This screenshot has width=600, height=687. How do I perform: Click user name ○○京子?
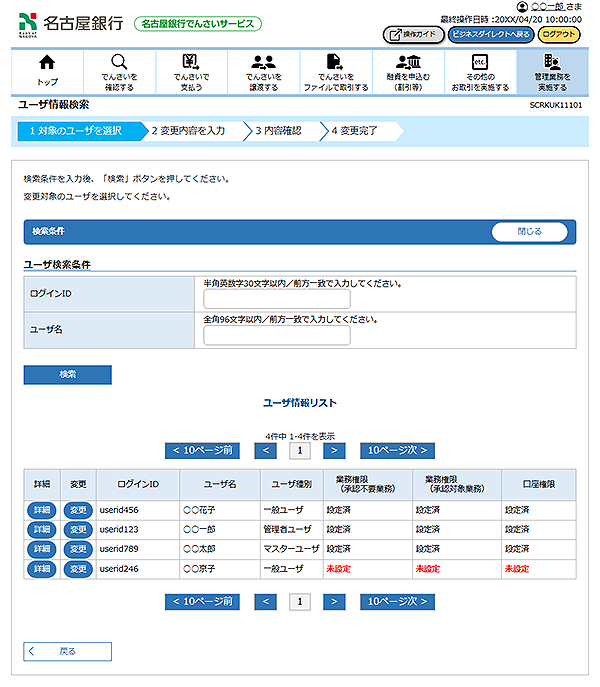coord(199,569)
